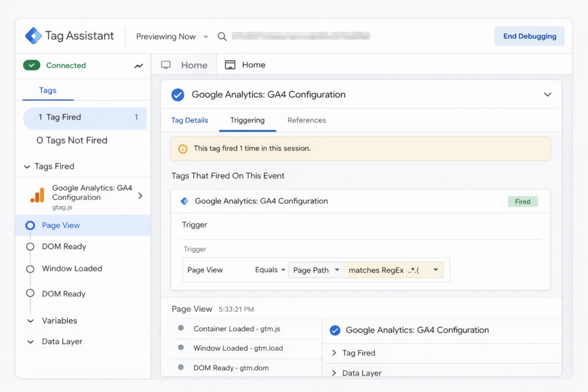Screen dimensions: 588x392
Task: Switch to the Tags tab
Action: (x=48, y=90)
